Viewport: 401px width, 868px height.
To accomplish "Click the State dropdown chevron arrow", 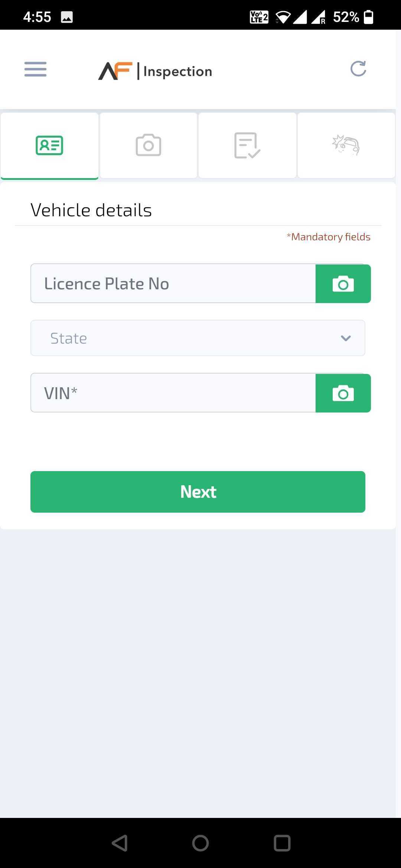I will pyautogui.click(x=346, y=338).
